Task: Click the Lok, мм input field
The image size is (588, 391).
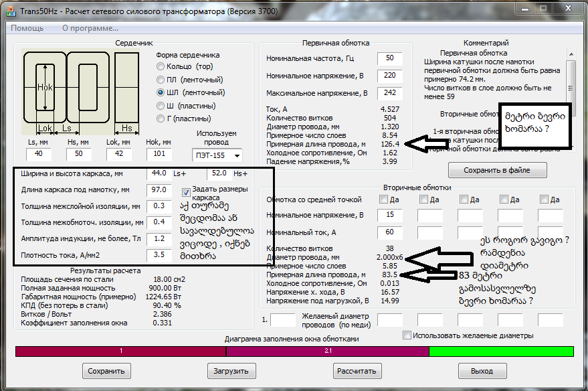Action: [118, 153]
